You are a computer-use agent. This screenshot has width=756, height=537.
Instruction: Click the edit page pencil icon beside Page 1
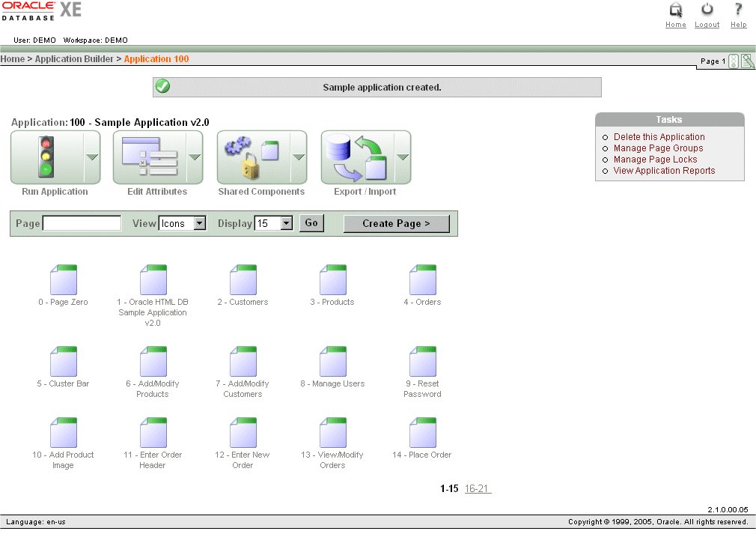coord(747,61)
